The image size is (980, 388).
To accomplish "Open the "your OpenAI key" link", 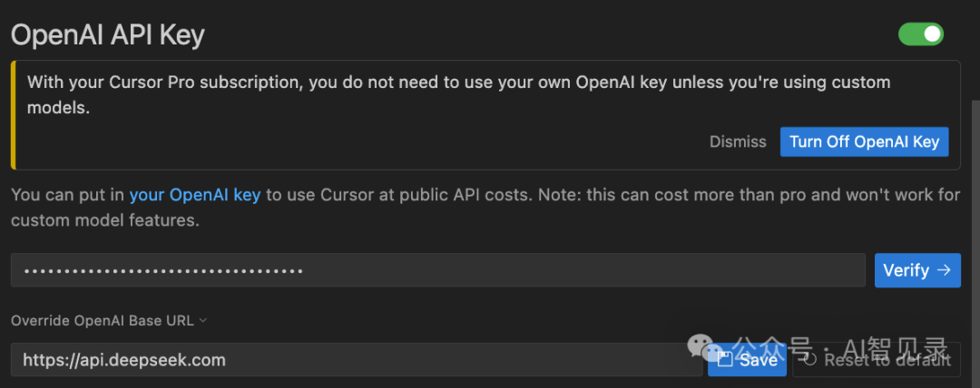I will [x=194, y=194].
